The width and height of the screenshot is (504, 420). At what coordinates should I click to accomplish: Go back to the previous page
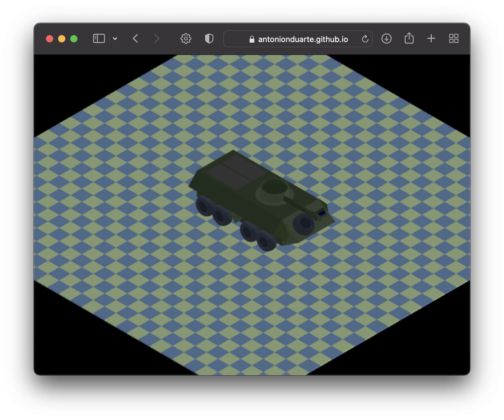tap(135, 39)
